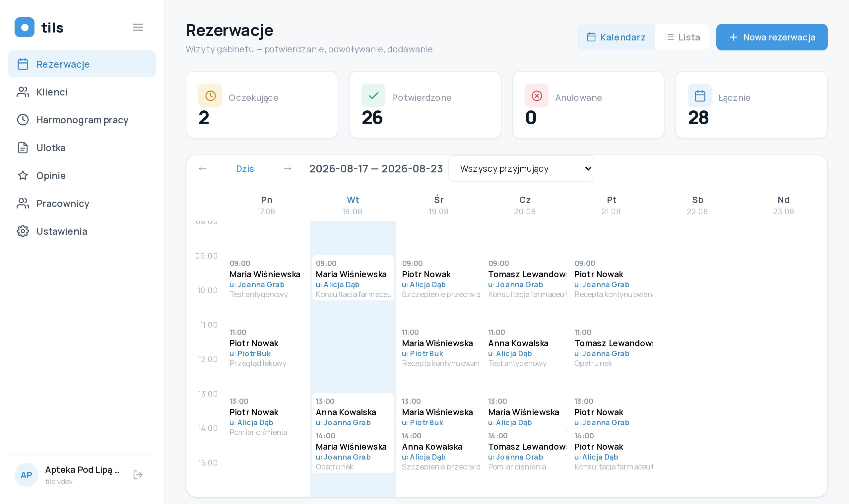
Task: Open Klienci in the sidebar
Action: 82,92
